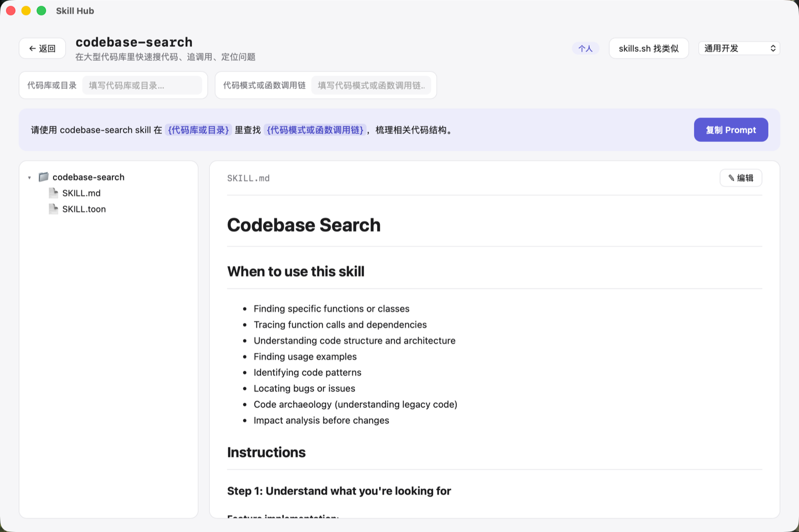Viewport: 799px width, 532px height.
Task: Click the 编辑 edit button
Action: 741,178
